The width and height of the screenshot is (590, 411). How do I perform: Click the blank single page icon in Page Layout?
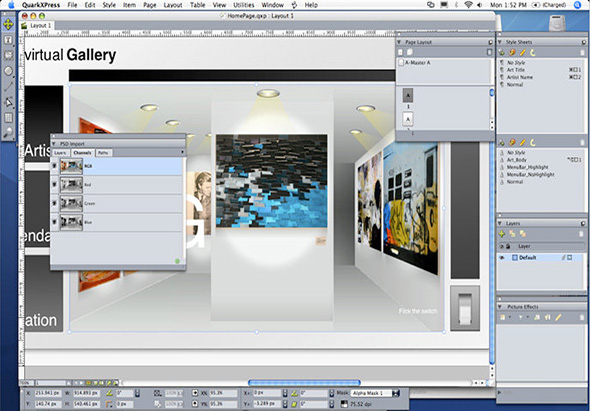click(401, 52)
